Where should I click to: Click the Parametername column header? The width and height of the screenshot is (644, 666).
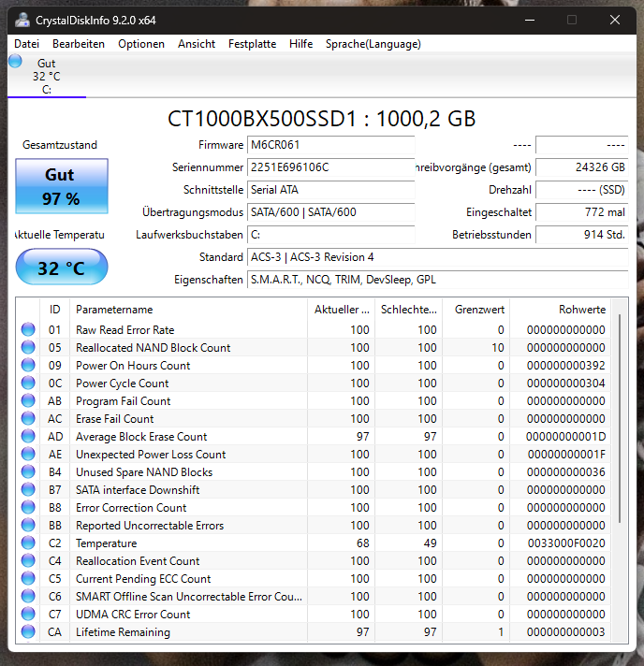188,310
